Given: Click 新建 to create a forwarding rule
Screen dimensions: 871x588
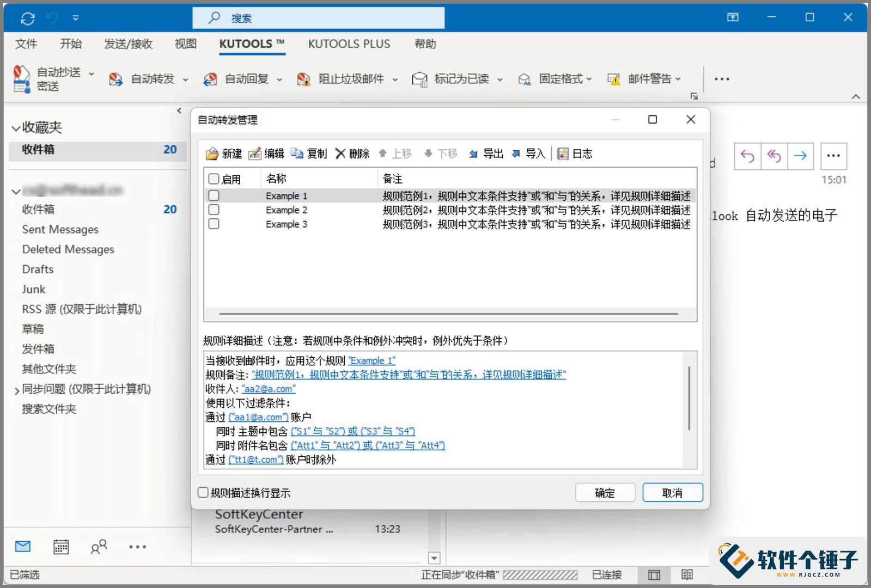Looking at the screenshot, I should pos(223,154).
